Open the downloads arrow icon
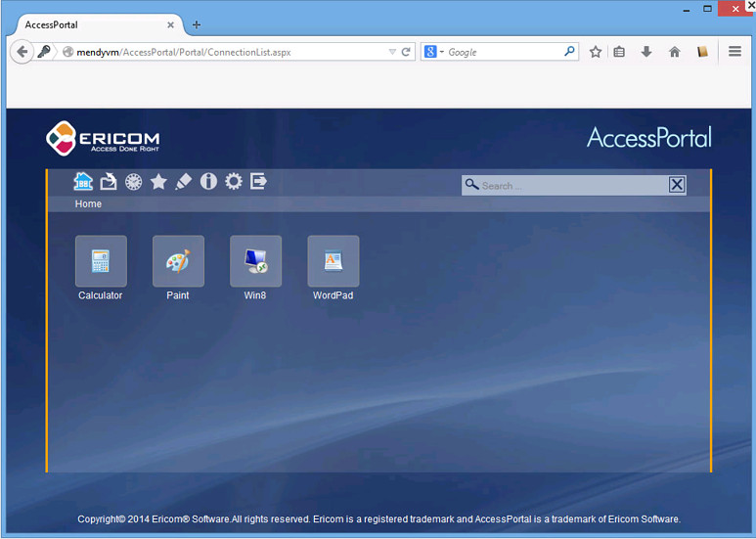The height and width of the screenshot is (539, 756). pos(646,52)
